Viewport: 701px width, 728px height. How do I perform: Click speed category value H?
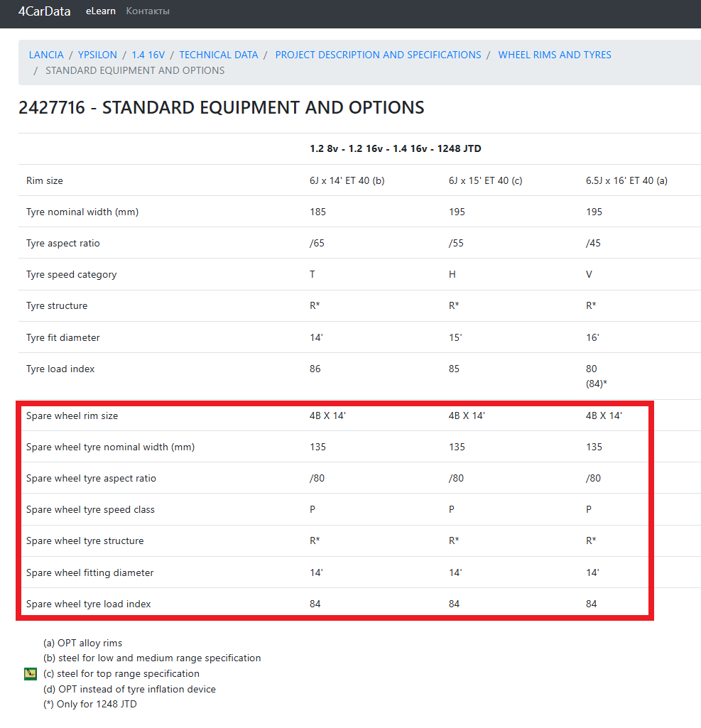pos(452,274)
